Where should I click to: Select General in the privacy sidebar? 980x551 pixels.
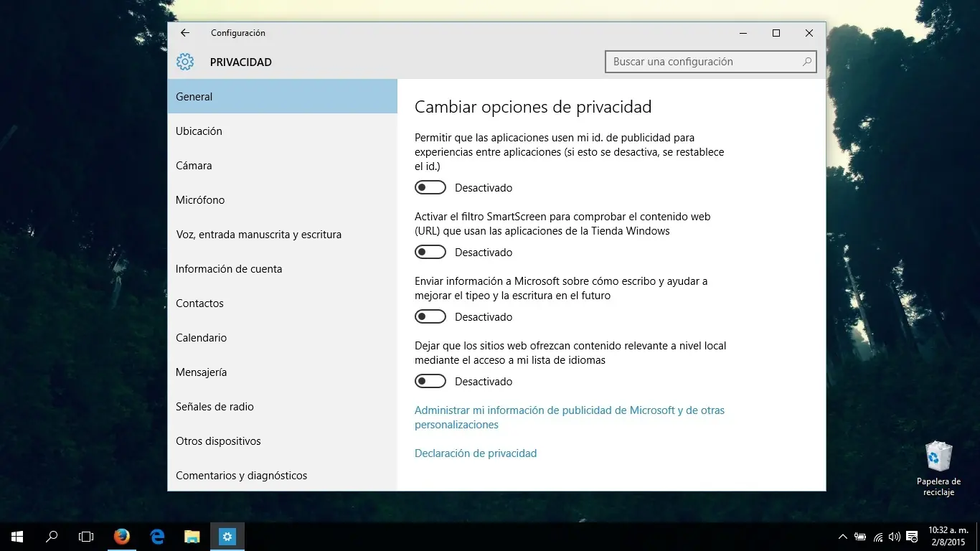tap(282, 96)
